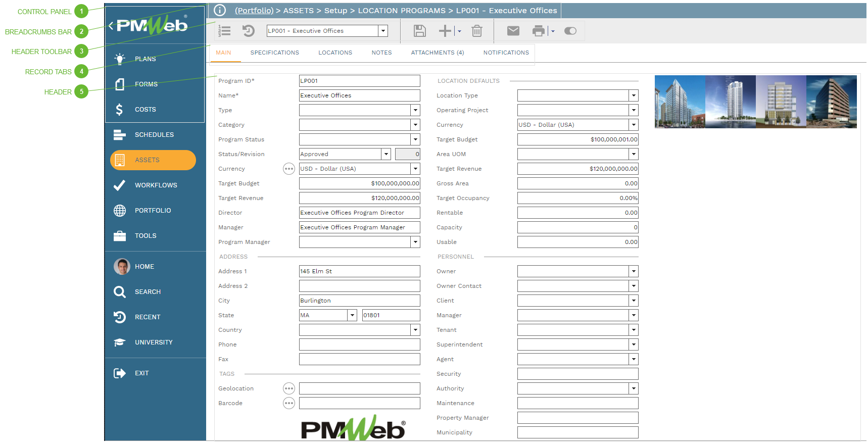Open the State dropdown showing MA
The width and height of the screenshot is (868, 444).
coord(352,315)
